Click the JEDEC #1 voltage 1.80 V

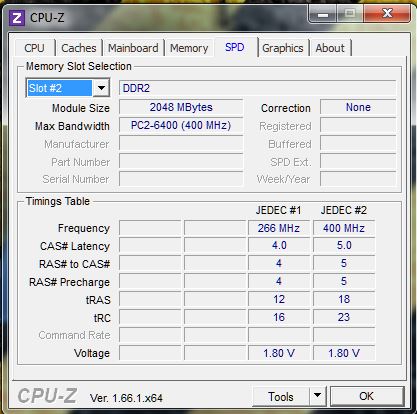tap(279, 353)
